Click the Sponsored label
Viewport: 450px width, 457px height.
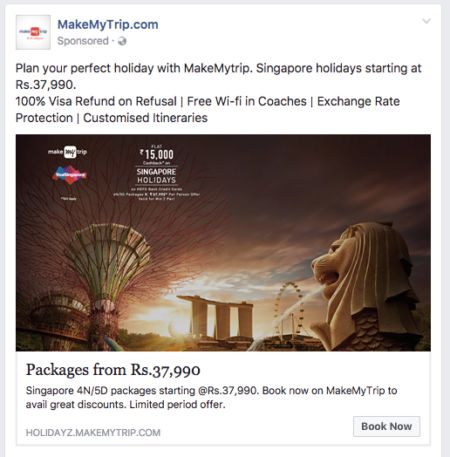(83, 41)
